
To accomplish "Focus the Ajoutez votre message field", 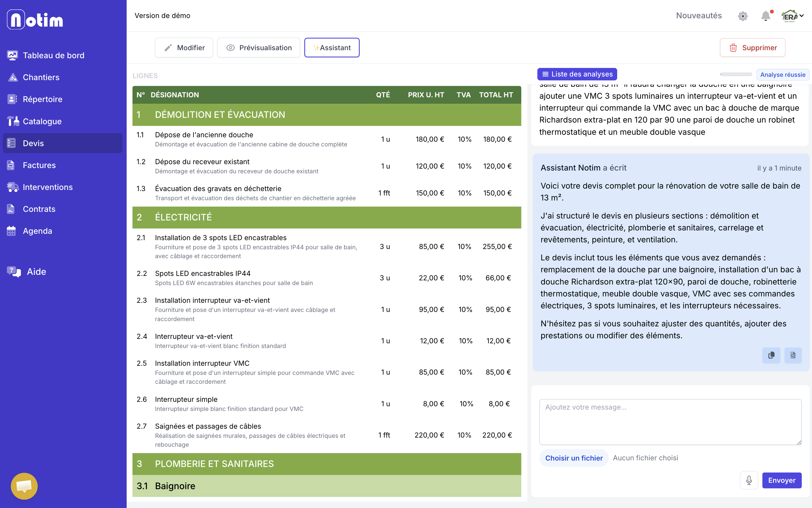I will pyautogui.click(x=670, y=422).
